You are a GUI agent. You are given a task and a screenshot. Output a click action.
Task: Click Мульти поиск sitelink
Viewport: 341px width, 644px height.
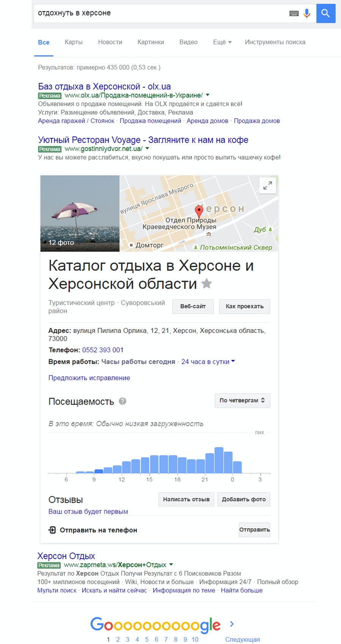pyautogui.click(x=57, y=590)
